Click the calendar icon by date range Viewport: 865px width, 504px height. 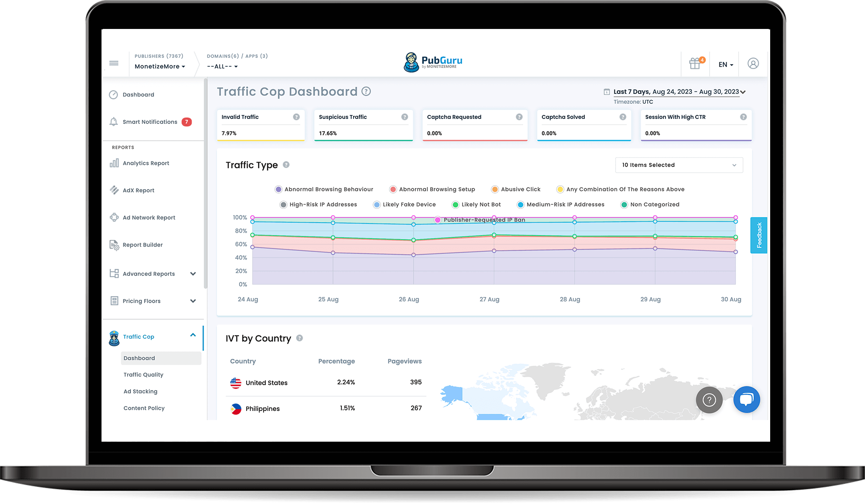coord(606,92)
